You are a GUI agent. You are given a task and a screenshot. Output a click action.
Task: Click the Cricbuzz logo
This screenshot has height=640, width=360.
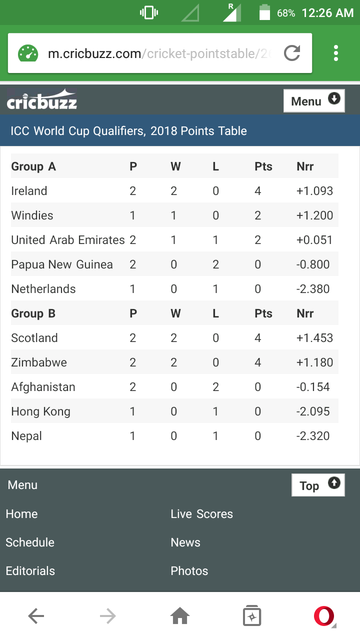coord(42,100)
